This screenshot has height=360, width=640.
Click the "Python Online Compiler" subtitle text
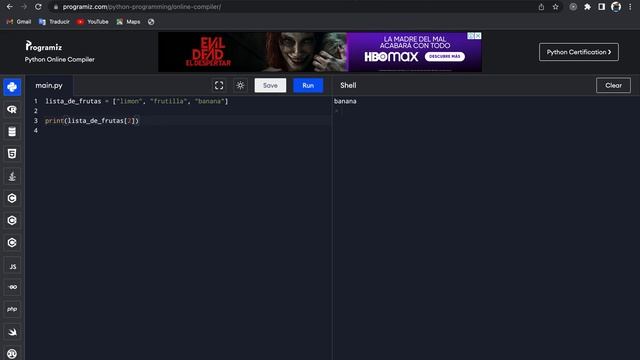60,60
